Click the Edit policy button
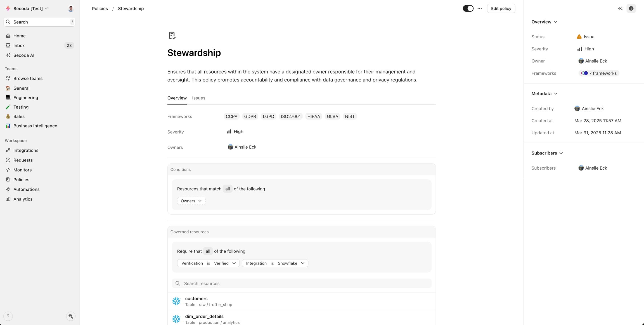This screenshot has width=644, height=325. [x=501, y=8]
